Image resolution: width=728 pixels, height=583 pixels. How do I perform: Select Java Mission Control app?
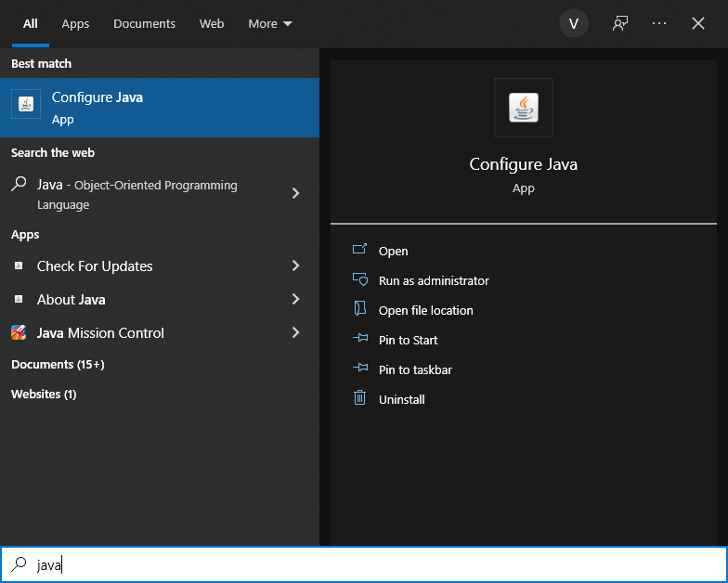tap(160, 332)
